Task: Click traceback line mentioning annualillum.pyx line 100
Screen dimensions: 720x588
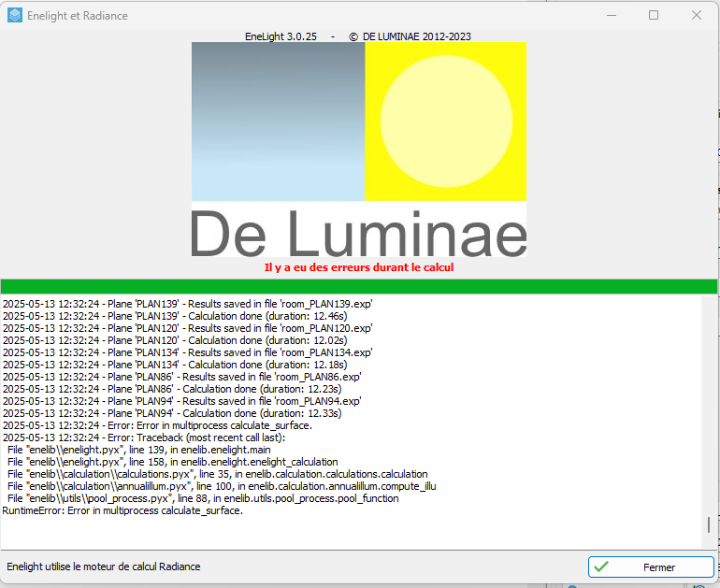Action: 222,486
